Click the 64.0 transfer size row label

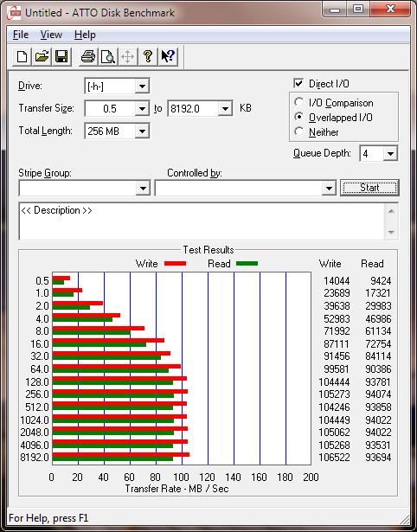coord(40,369)
